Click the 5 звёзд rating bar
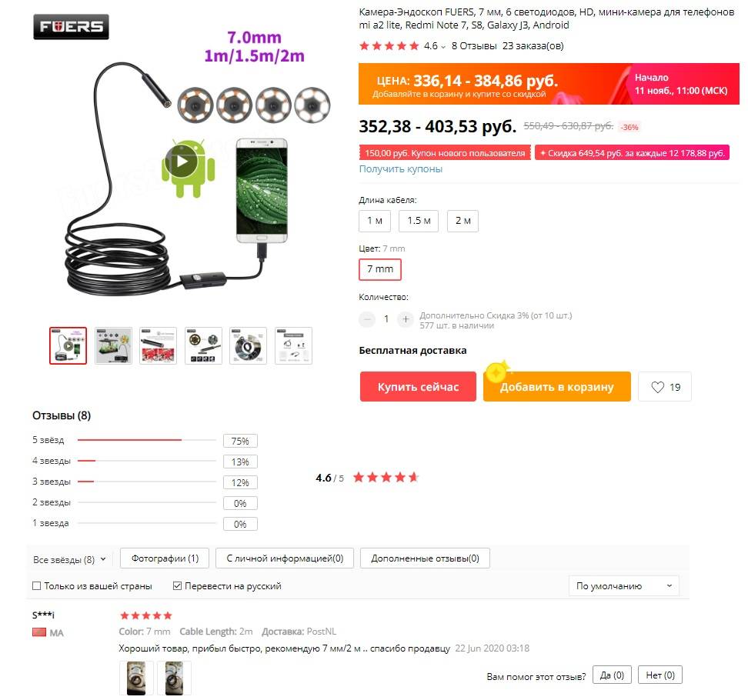 147,440
